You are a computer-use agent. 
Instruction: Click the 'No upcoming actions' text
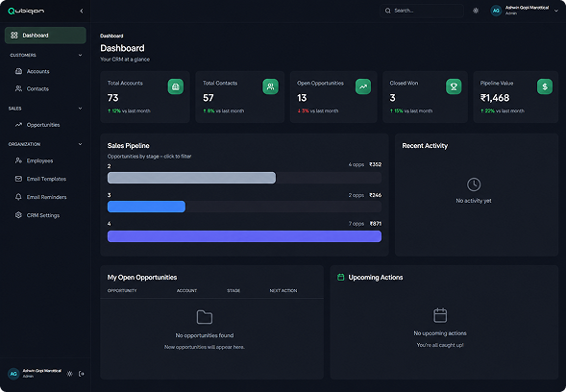click(x=440, y=333)
